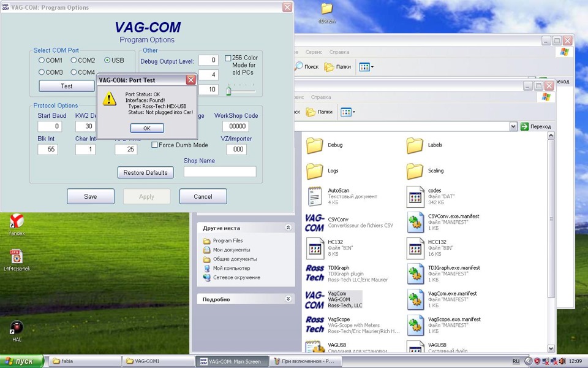Open the Labels folder icon
Screen dimensions: 588x368
coord(415,145)
